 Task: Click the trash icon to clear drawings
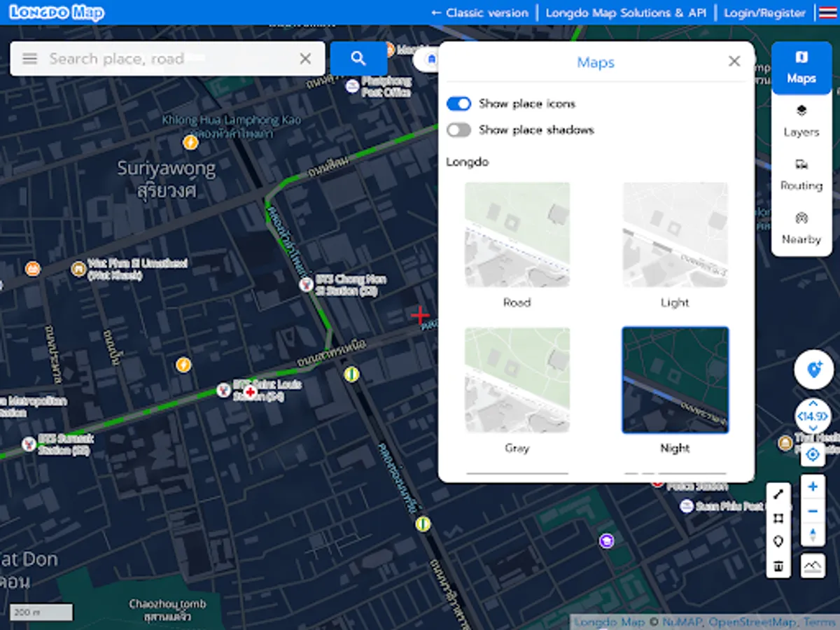(778, 567)
